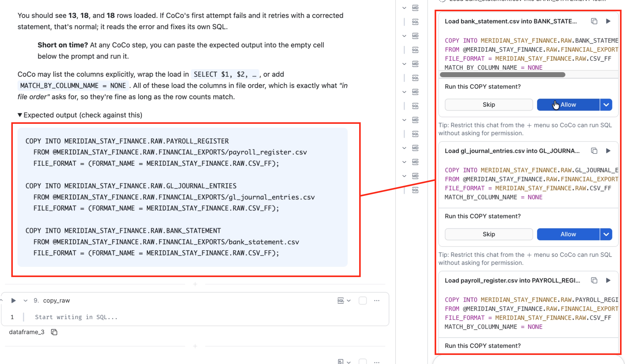The height and width of the screenshot is (364, 625).
Task: Add a cell below dataframe_3 output
Action: coord(195,346)
